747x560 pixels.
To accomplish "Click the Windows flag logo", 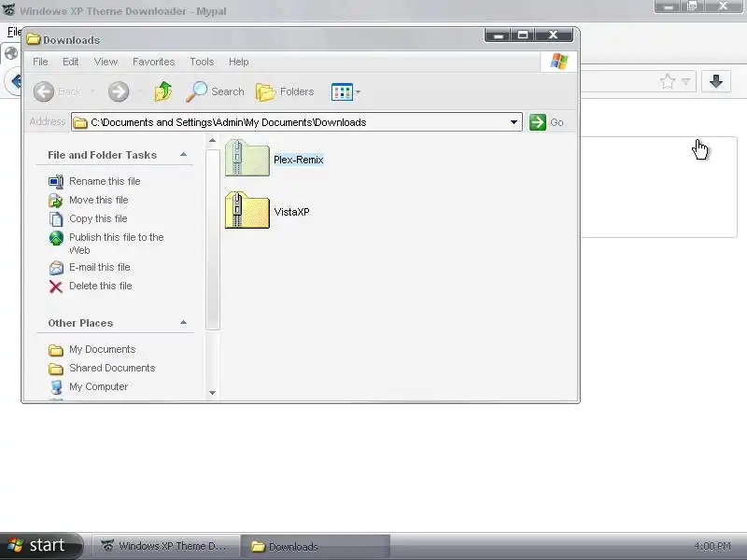I will point(558,62).
